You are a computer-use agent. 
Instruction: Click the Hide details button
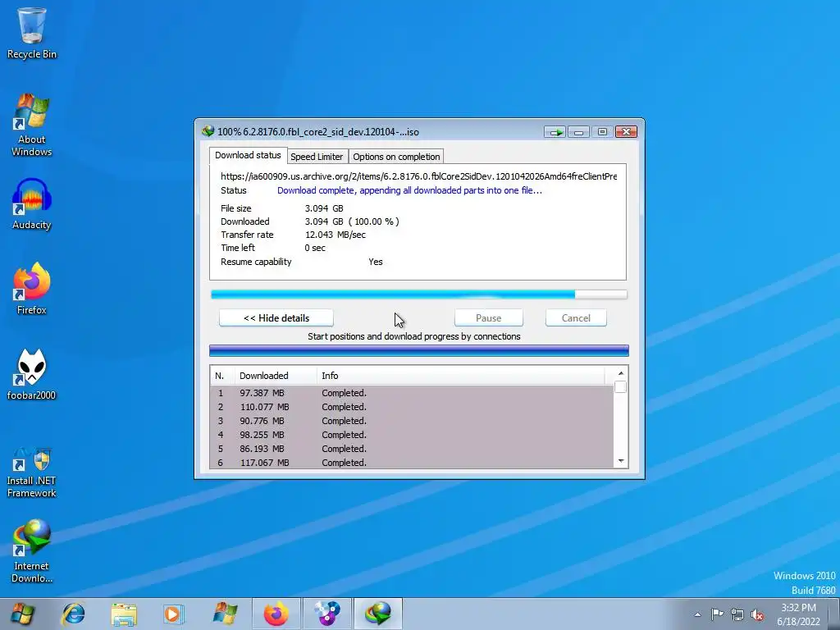(276, 317)
